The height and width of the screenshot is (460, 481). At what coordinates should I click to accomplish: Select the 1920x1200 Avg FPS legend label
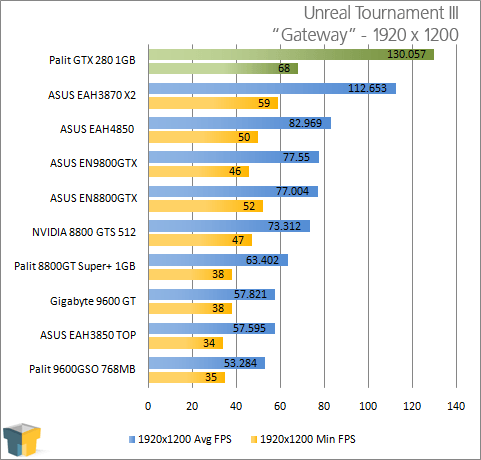(x=185, y=439)
